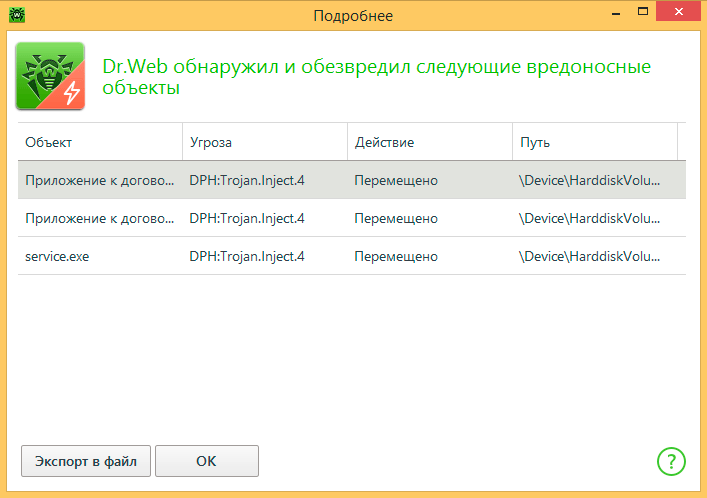The width and height of the screenshot is (707, 498).
Task: Click the Dr.Web spider icon in title bar
Action: (x=17, y=15)
